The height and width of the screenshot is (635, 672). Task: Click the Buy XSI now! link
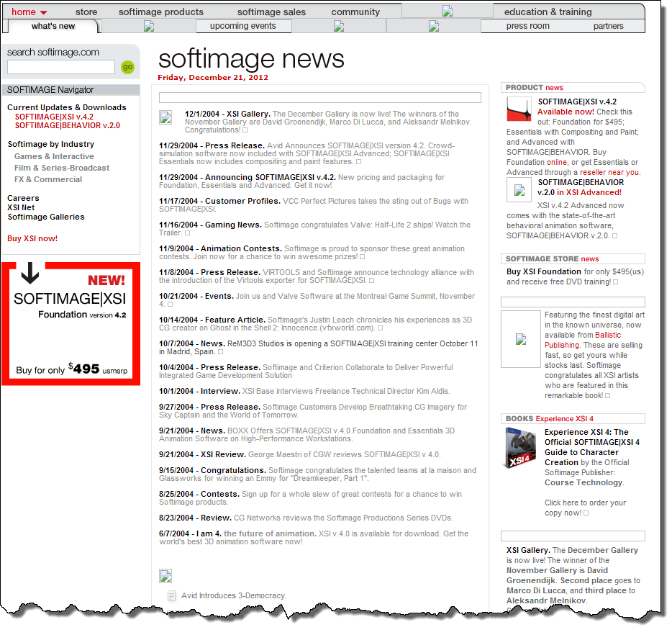[32, 238]
